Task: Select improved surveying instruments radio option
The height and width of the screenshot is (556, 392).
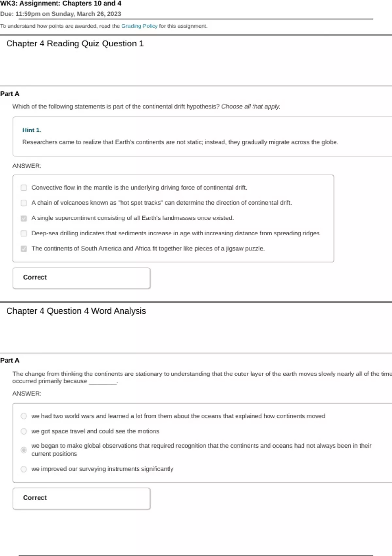Action: click(x=24, y=469)
